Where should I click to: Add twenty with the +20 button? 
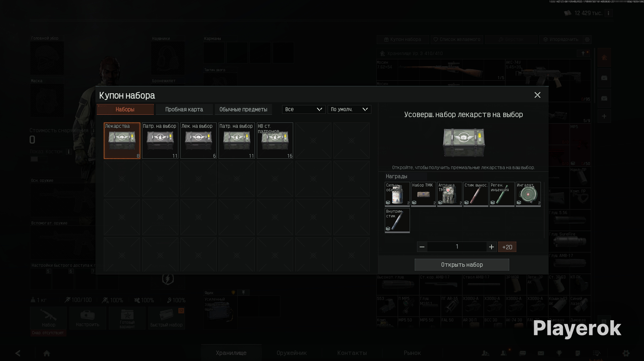507,247
